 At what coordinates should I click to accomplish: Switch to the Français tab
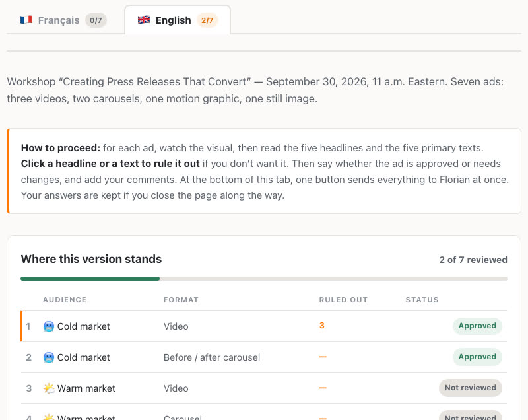[x=63, y=20]
